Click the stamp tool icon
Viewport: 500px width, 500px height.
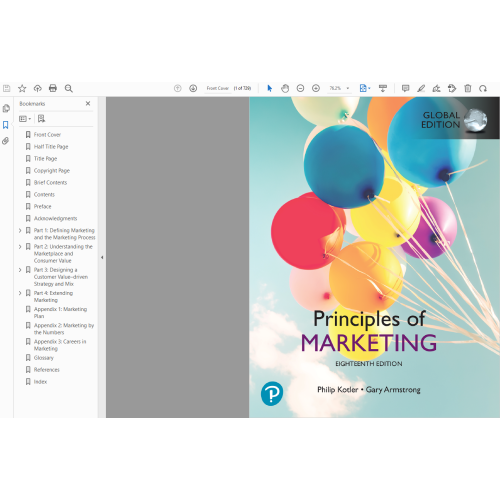(x=452, y=88)
